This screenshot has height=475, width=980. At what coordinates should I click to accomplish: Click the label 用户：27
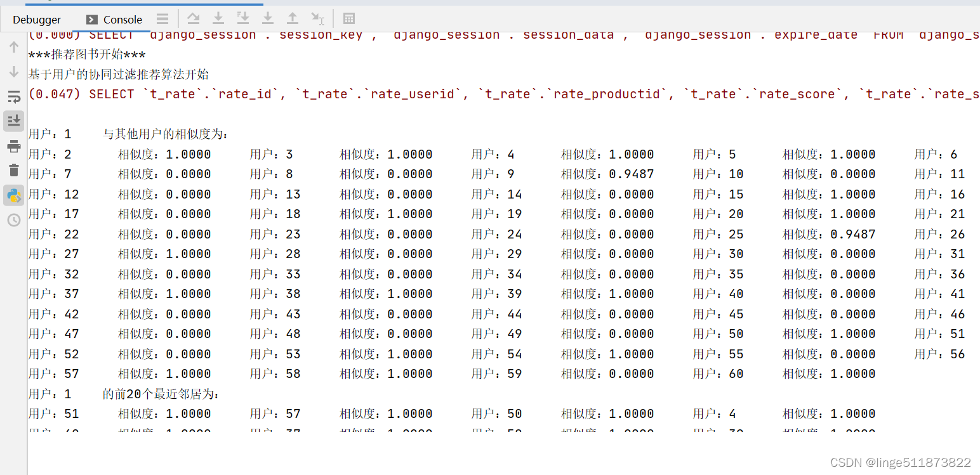54,254
